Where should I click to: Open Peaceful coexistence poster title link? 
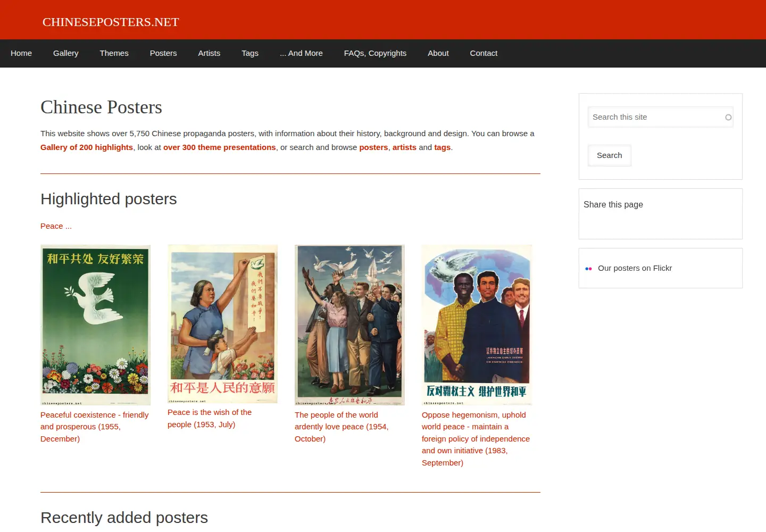(x=95, y=427)
